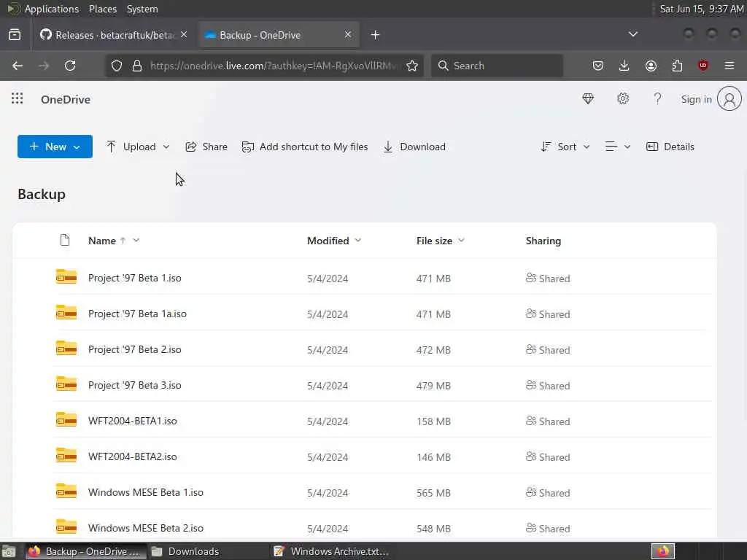This screenshot has width=747, height=560.
Task: Expand the File size column chevron
Action: click(461, 240)
